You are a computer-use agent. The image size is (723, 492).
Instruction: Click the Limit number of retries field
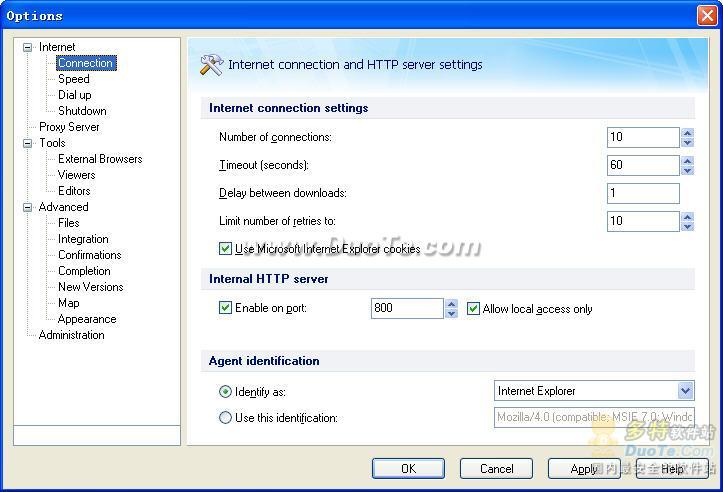tap(643, 221)
